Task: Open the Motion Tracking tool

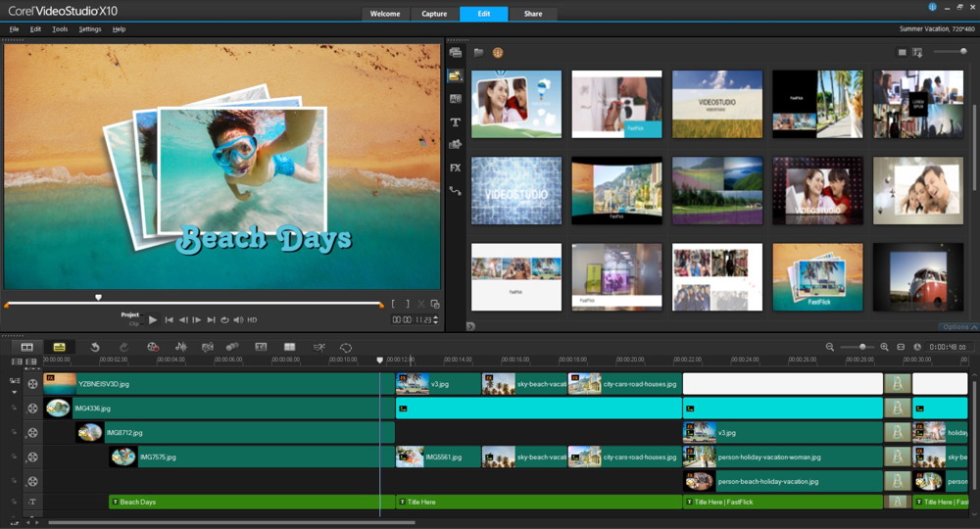Action: (232, 347)
